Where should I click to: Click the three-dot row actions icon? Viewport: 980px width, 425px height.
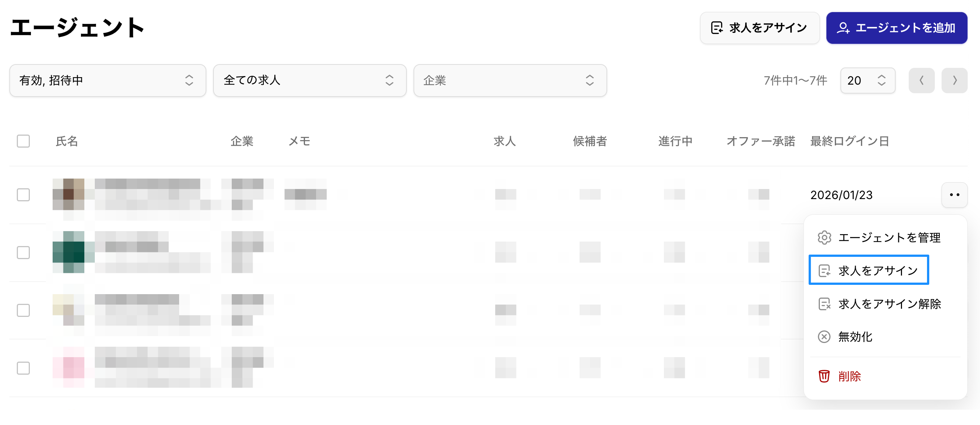[x=954, y=195]
